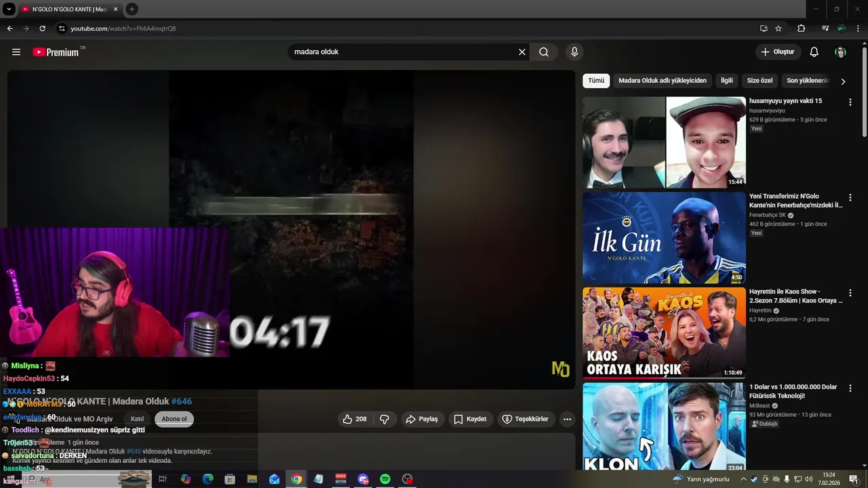Close the N'GOLO N'GOLO KANTE tab
Viewport: 868px width, 488px height.
click(x=115, y=9)
